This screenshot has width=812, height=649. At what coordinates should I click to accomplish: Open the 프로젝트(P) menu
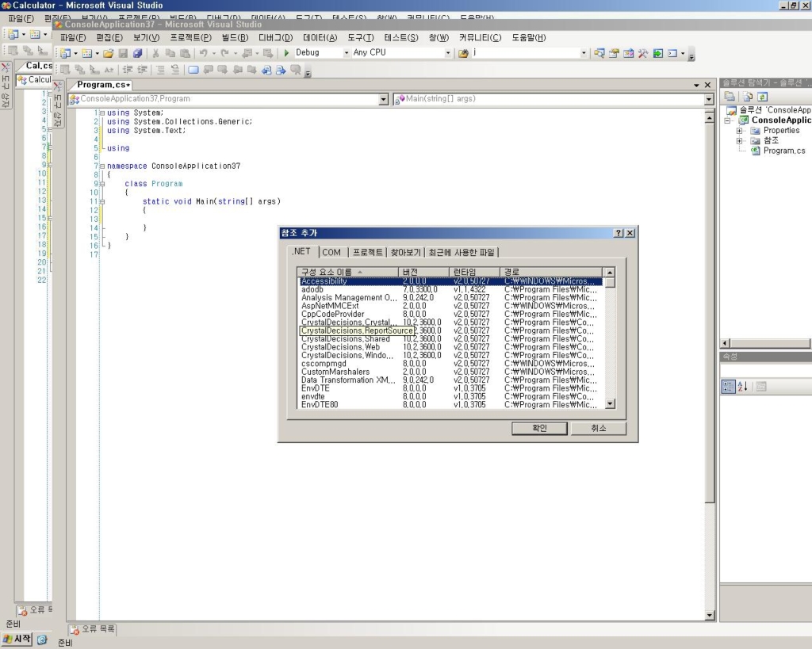pos(190,38)
